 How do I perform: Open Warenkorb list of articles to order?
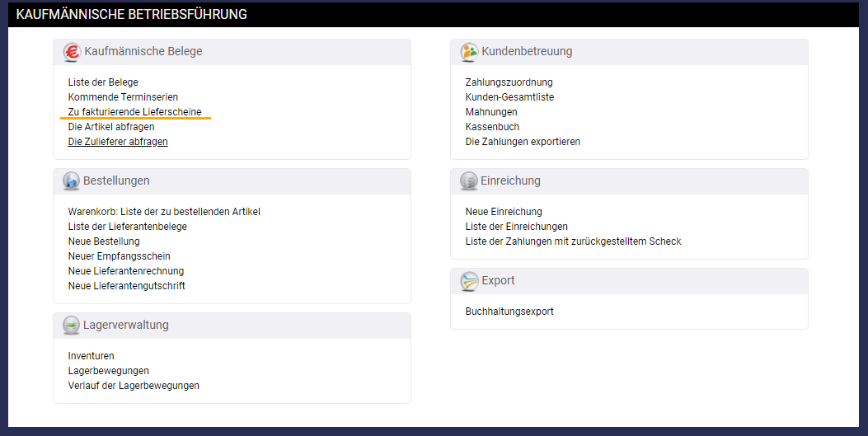tap(164, 212)
